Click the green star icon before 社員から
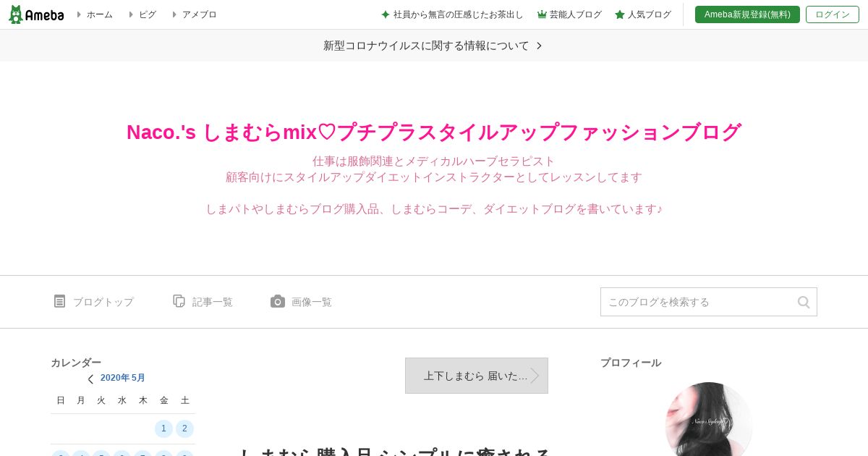Viewport: 868px width, 456px height. (x=386, y=14)
